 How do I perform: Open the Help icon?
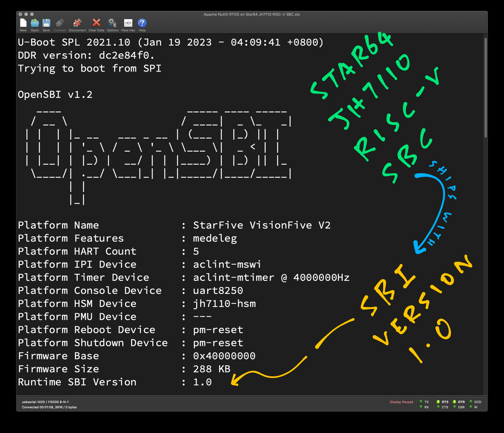coord(142,23)
